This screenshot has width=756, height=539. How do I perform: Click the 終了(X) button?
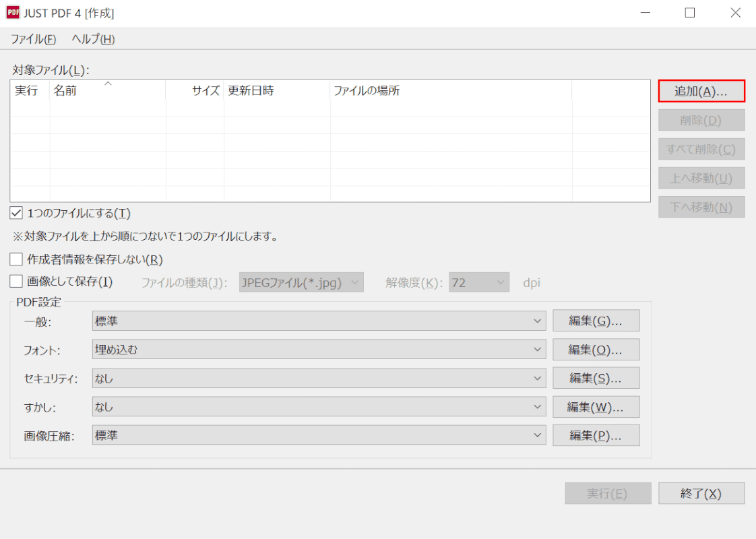tap(701, 493)
